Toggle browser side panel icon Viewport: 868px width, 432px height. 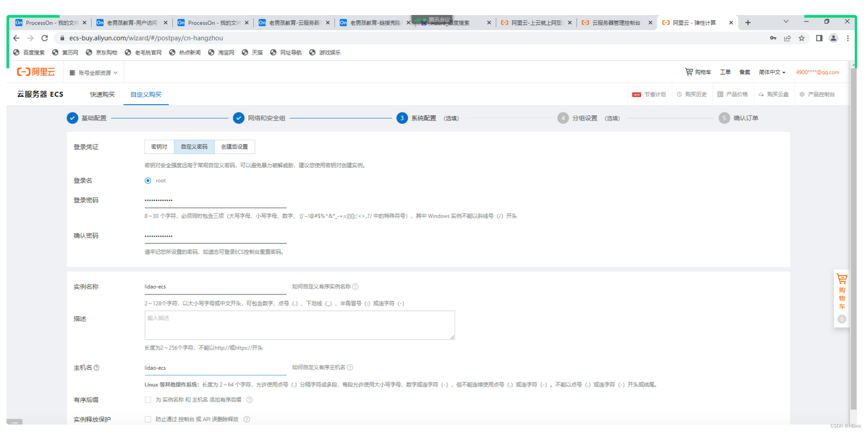(819, 38)
